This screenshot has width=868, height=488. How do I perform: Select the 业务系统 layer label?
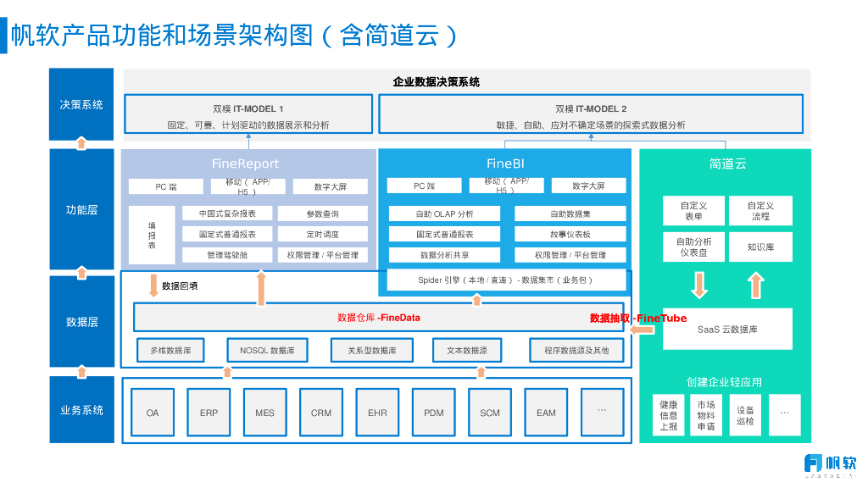81,410
